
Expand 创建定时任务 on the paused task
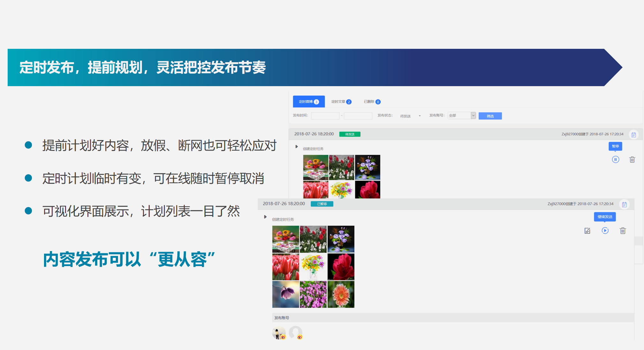click(265, 217)
